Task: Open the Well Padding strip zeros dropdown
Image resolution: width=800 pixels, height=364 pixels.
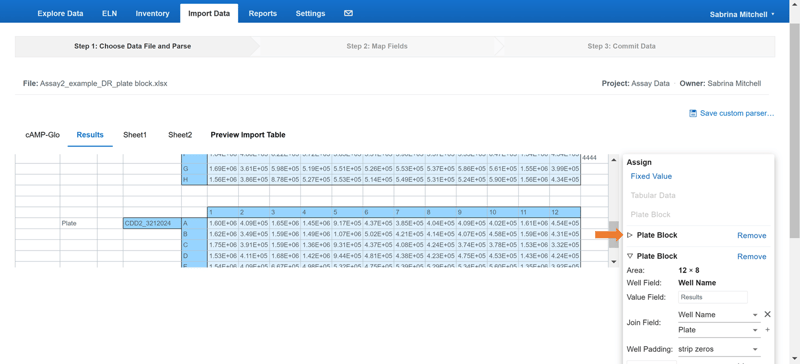Action: coord(718,350)
